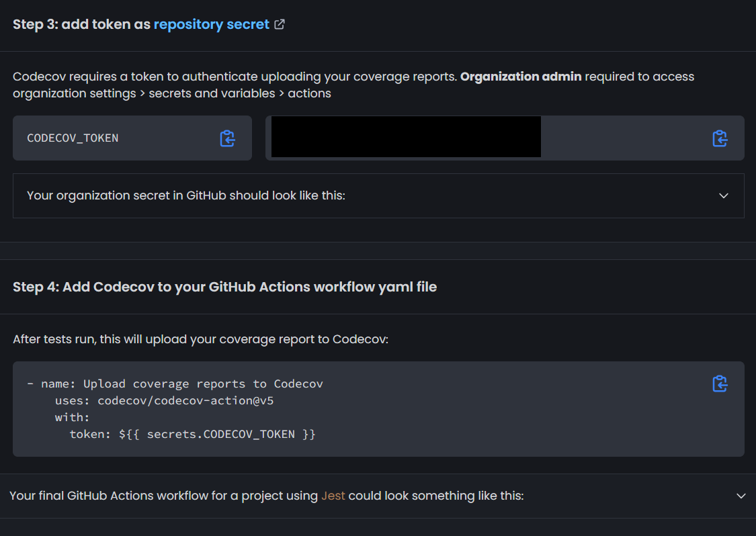Screen dimensions: 756x536
Task: Copy the CODECOV_TOKEN name to clipboard
Action: 227,138
